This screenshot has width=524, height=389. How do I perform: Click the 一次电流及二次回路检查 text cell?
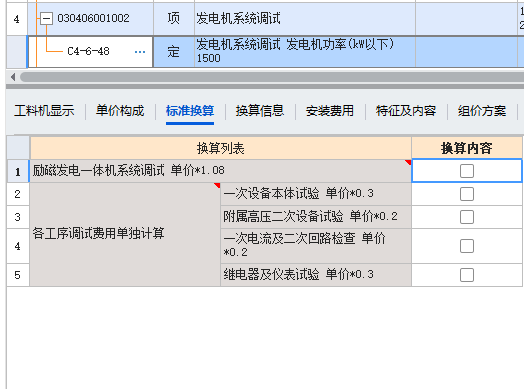click(316, 246)
